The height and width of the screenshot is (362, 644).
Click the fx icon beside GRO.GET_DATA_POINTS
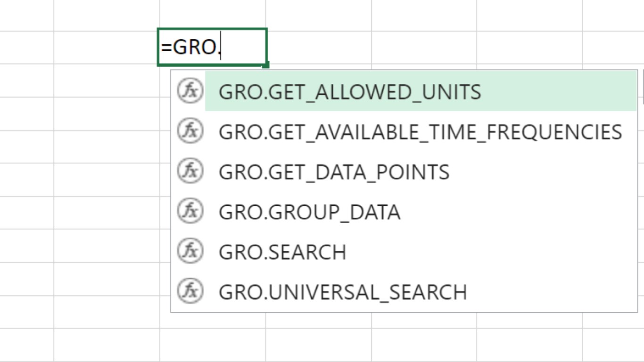[x=190, y=171]
